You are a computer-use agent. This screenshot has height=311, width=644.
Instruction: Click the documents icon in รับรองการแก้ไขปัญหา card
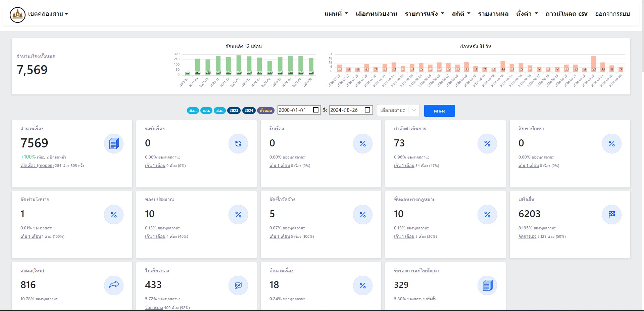pos(487,285)
